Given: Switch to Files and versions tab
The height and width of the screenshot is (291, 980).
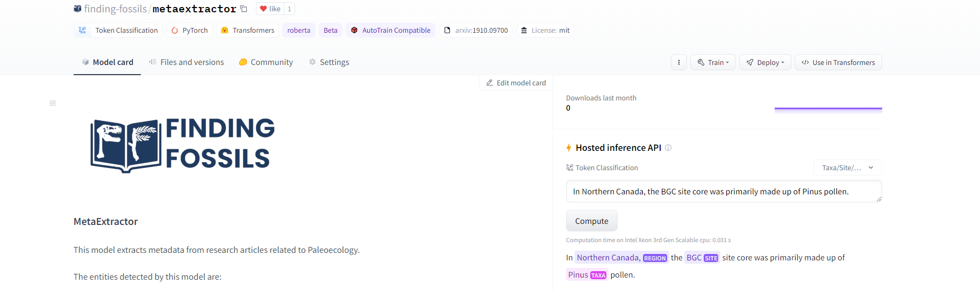Looking at the screenshot, I should pos(186,62).
